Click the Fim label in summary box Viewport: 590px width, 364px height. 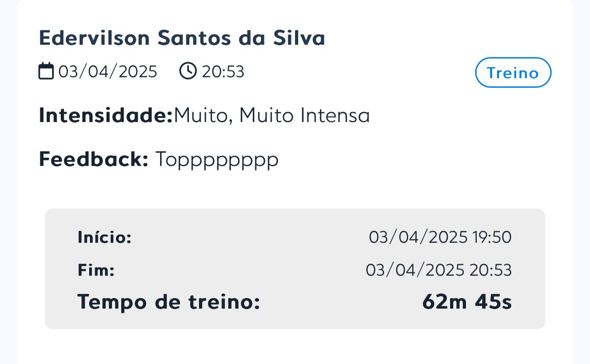pyautogui.click(x=96, y=270)
